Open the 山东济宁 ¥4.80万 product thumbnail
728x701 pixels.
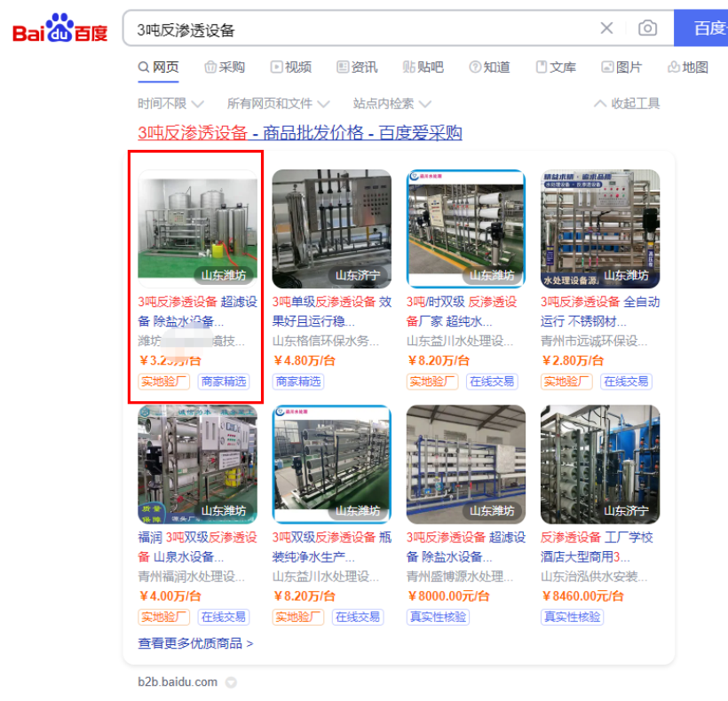331,229
